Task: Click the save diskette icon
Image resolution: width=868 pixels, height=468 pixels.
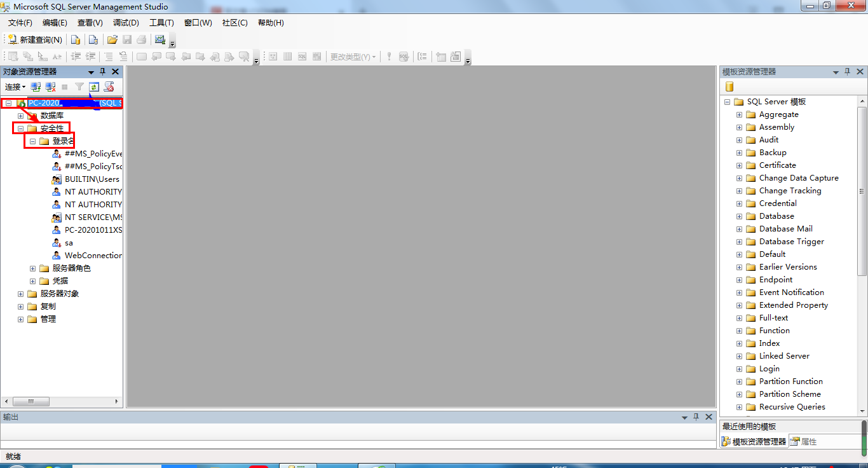Action: click(127, 39)
